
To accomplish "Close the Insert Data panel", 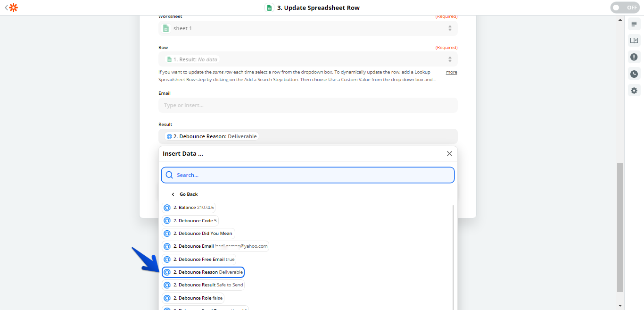I will click(x=449, y=154).
